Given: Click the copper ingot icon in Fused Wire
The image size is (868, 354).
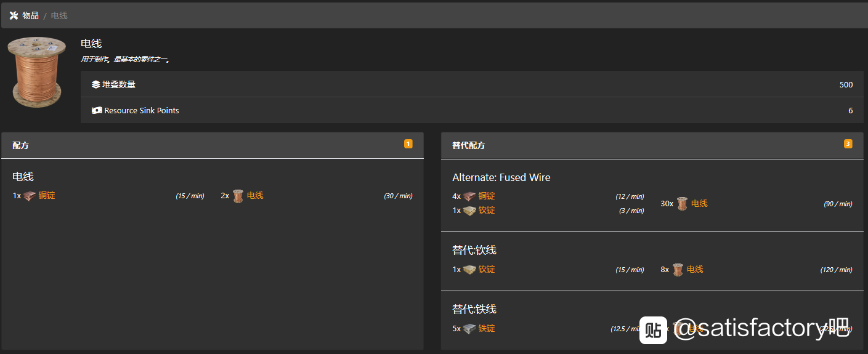Looking at the screenshot, I should 469,196.
